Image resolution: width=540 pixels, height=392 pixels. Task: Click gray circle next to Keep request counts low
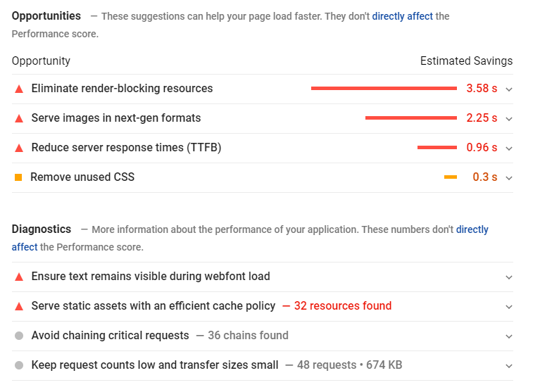coord(19,365)
